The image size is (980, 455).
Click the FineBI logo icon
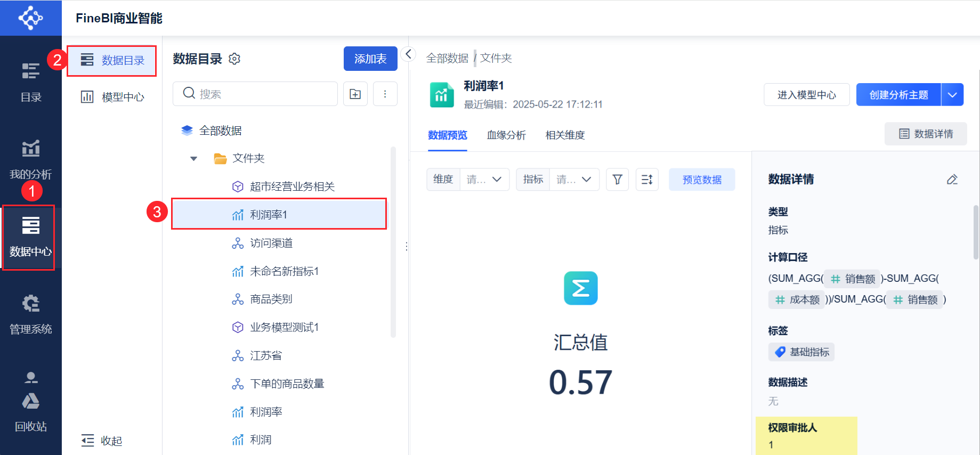[30, 18]
